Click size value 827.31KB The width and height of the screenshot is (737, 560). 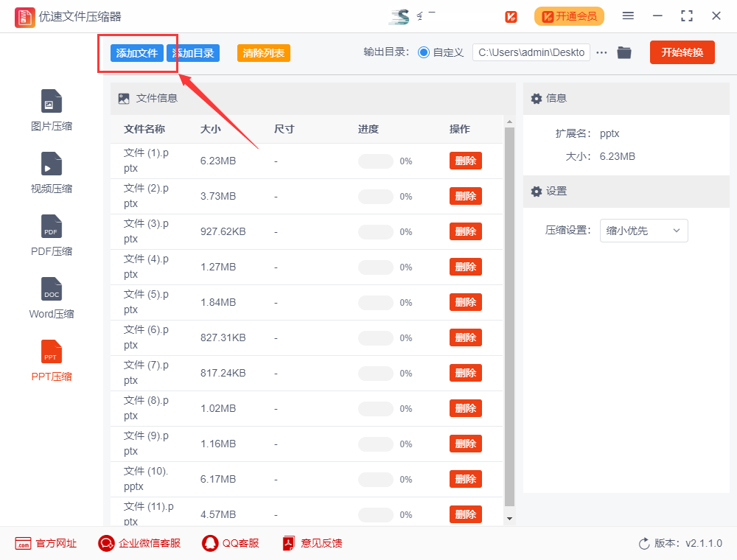click(223, 337)
